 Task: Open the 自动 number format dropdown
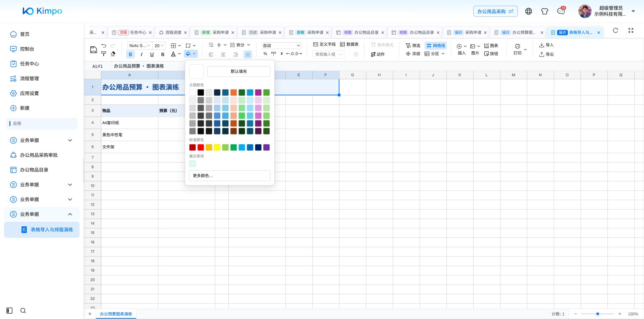281,46
